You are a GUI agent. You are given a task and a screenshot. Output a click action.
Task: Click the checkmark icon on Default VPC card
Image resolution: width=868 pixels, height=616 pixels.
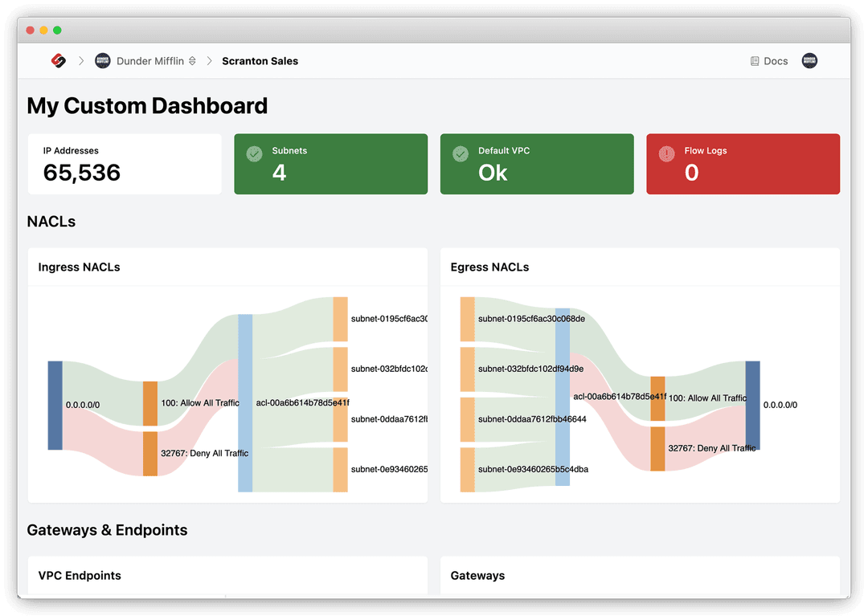(x=461, y=153)
